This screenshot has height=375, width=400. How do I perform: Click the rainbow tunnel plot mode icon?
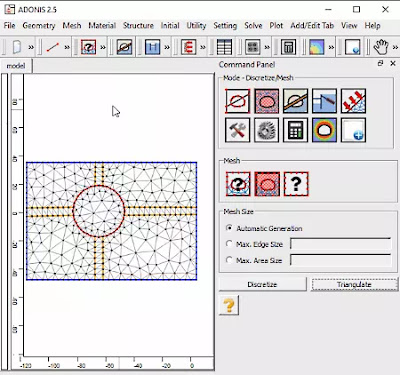point(324,130)
